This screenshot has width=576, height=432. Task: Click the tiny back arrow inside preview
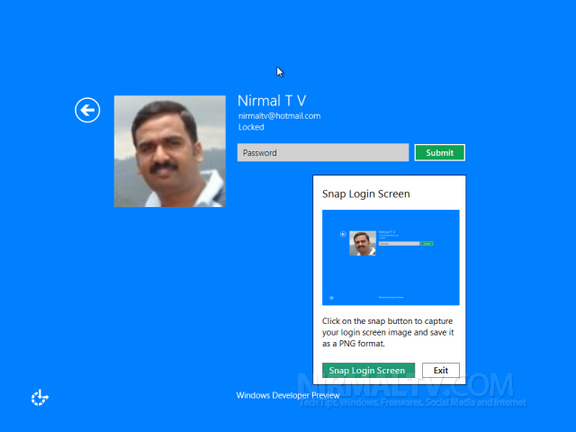[343, 234]
